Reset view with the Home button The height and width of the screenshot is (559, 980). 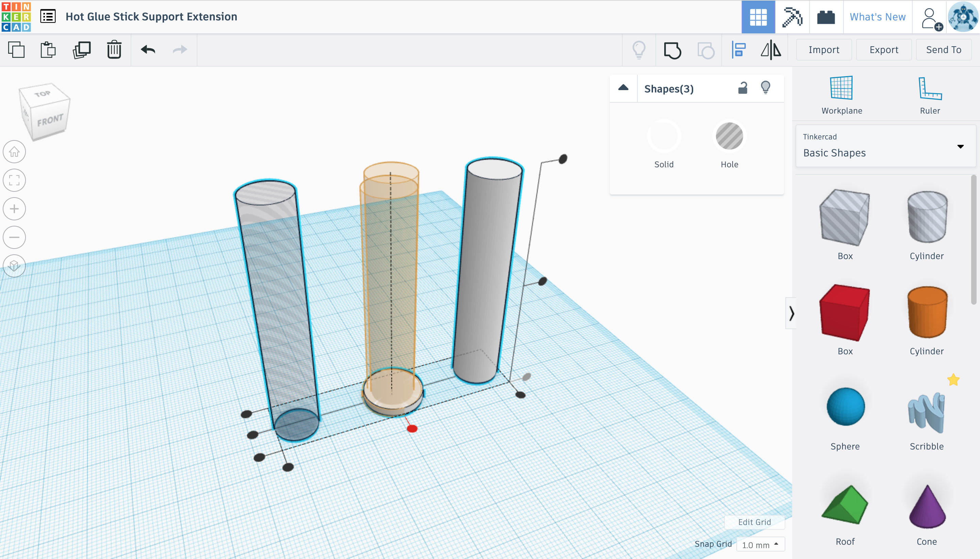[14, 152]
